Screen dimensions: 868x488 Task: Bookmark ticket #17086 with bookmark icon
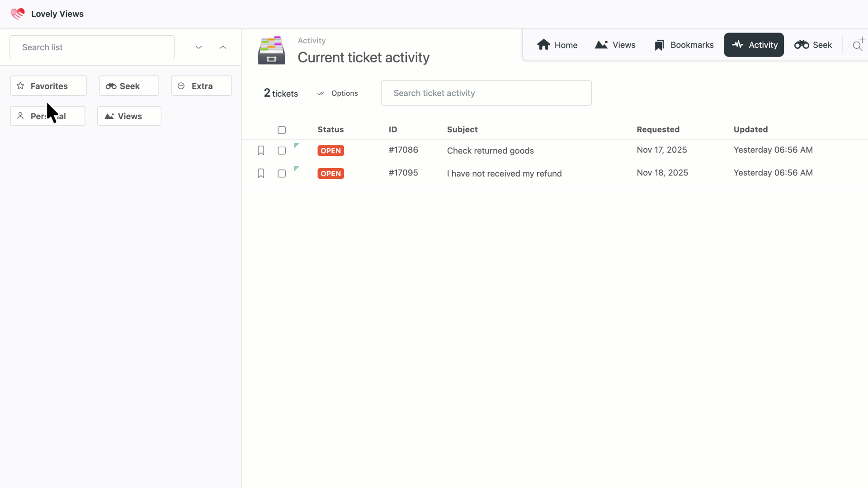pos(261,150)
